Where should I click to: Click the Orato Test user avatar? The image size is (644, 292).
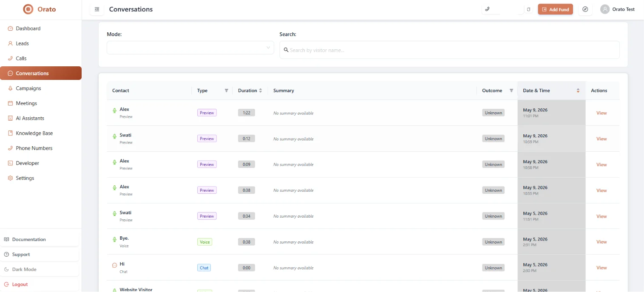pyautogui.click(x=605, y=9)
